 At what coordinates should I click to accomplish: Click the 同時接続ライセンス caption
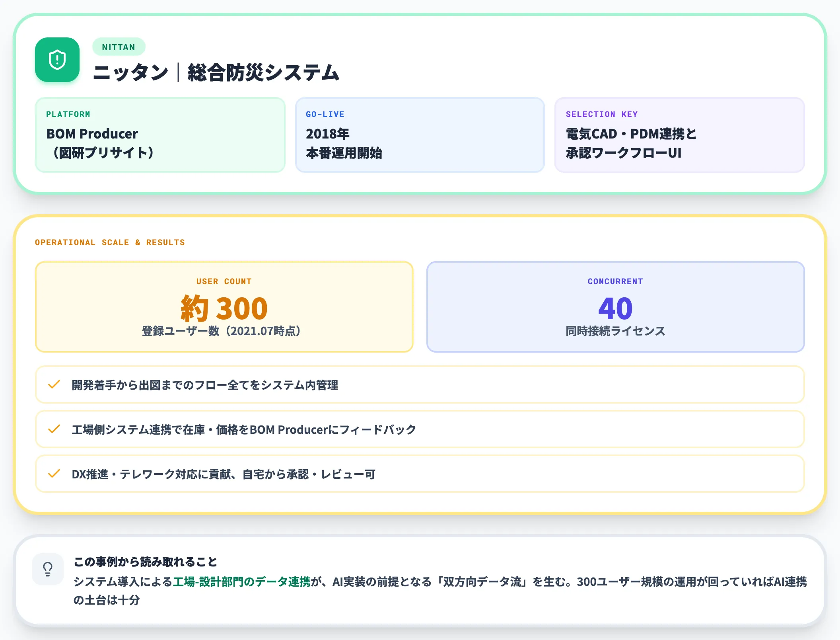pos(616,331)
